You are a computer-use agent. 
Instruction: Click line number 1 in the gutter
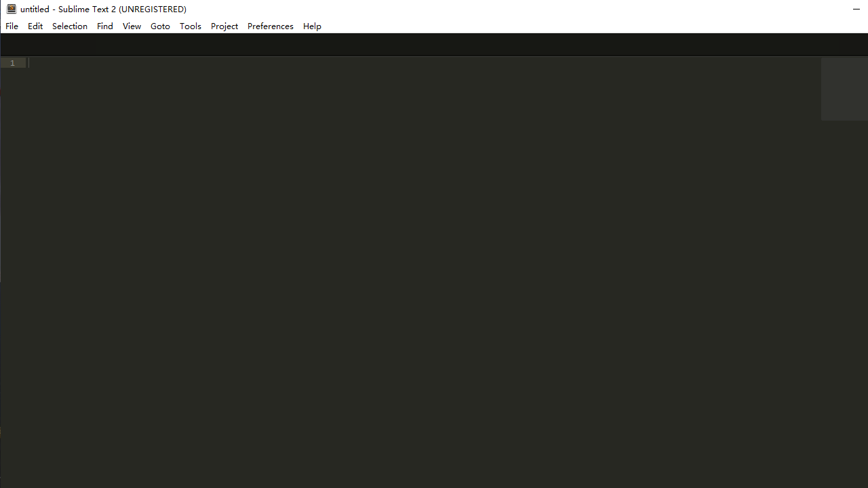click(x=12, y=63)
